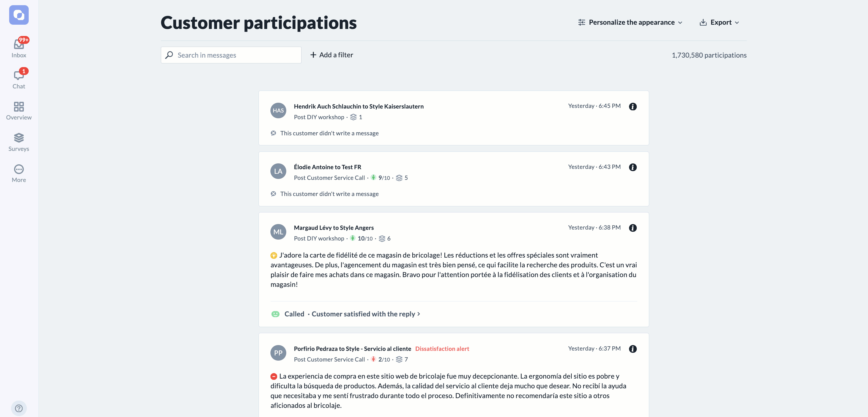Open the help question mark icon
This screenshot has width=868, height=417.
click(x=19, y=408)
